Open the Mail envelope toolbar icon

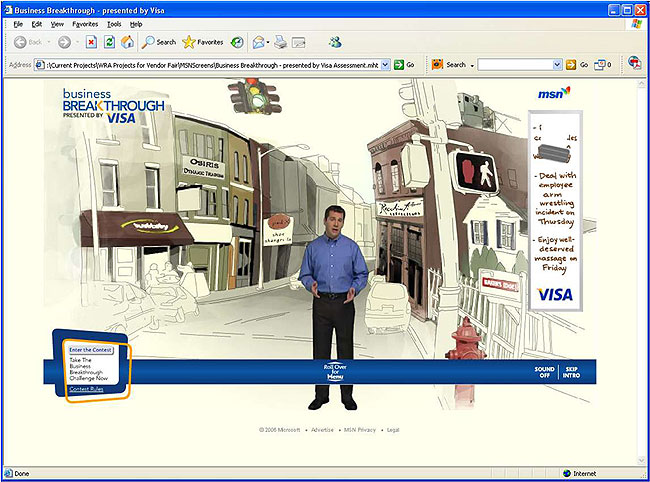tap(259, 42)
